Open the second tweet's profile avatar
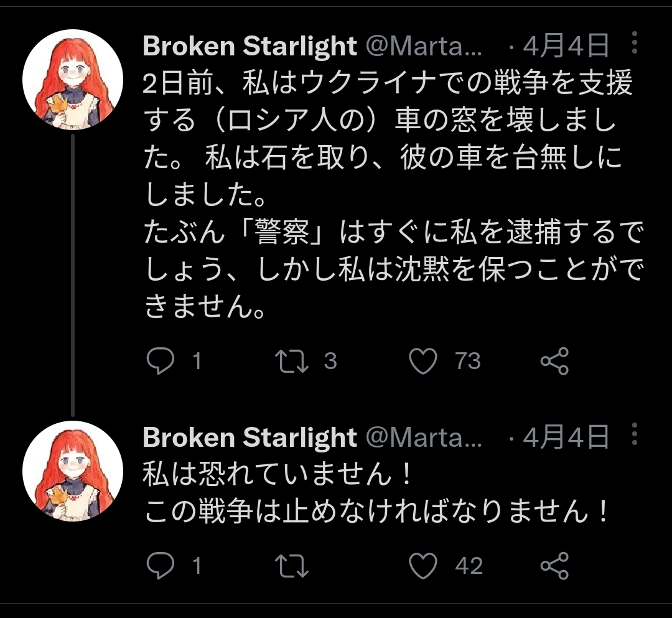This screenshot has width=672, height=618. click(x=73, y=471)
